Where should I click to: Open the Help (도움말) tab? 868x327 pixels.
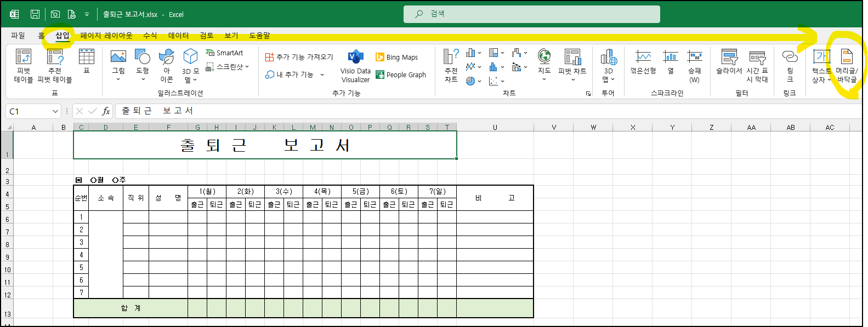(x=259, y=35)
